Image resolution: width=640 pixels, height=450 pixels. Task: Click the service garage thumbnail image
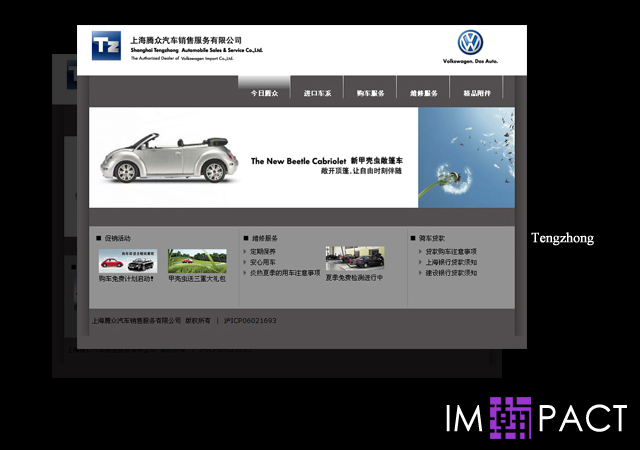pos(355,258)
